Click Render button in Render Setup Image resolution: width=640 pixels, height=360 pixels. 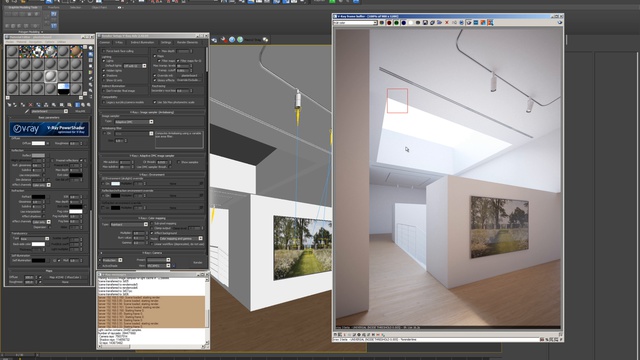click(198, 262)
